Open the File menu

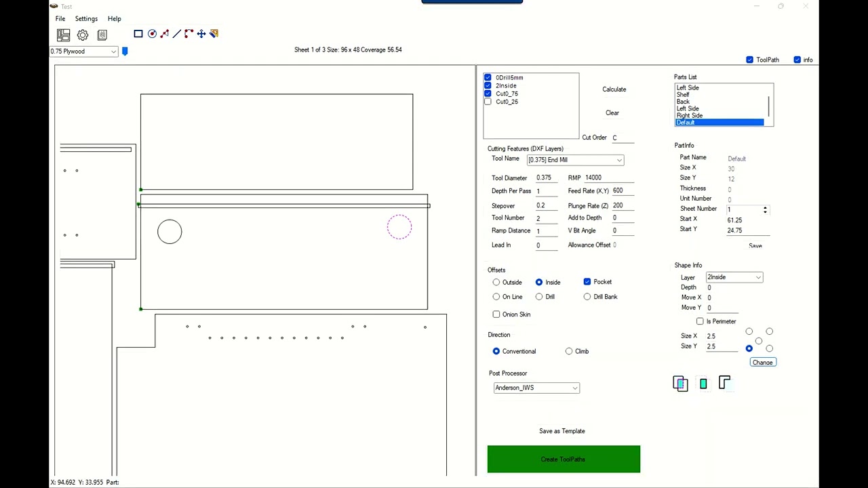coord(60,19)
